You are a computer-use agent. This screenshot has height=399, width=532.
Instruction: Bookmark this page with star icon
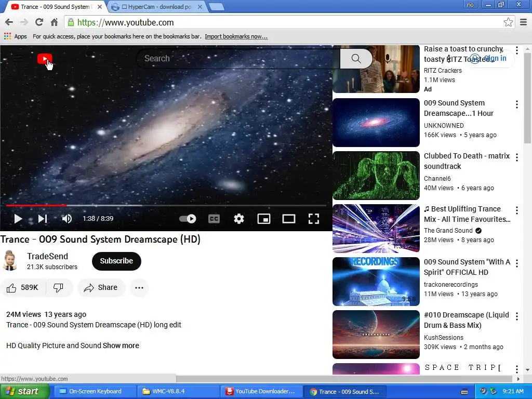point(508,22)
